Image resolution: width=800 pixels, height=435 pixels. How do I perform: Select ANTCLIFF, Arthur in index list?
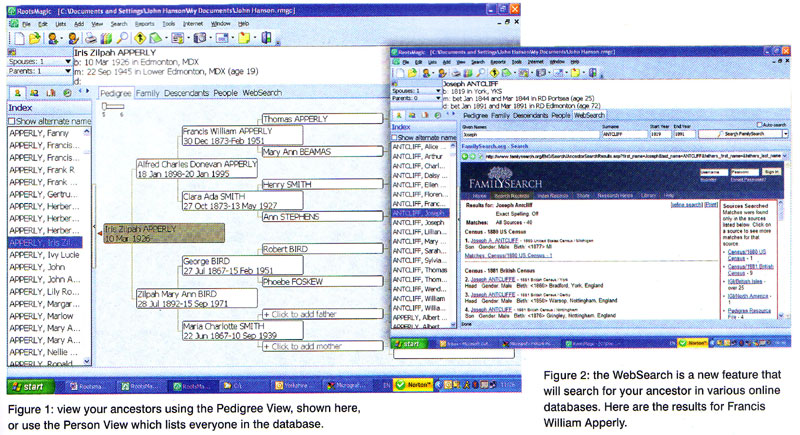tap(419, 156)
